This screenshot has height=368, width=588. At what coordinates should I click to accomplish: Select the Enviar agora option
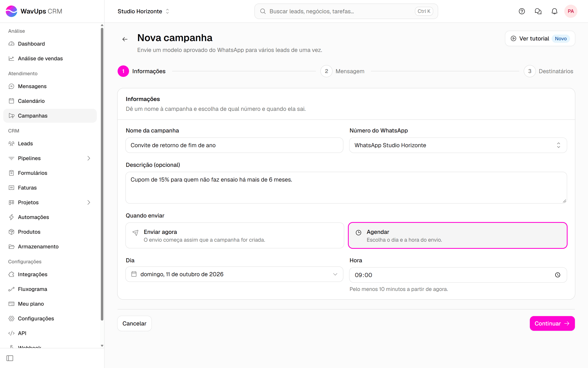click(235, 235)
